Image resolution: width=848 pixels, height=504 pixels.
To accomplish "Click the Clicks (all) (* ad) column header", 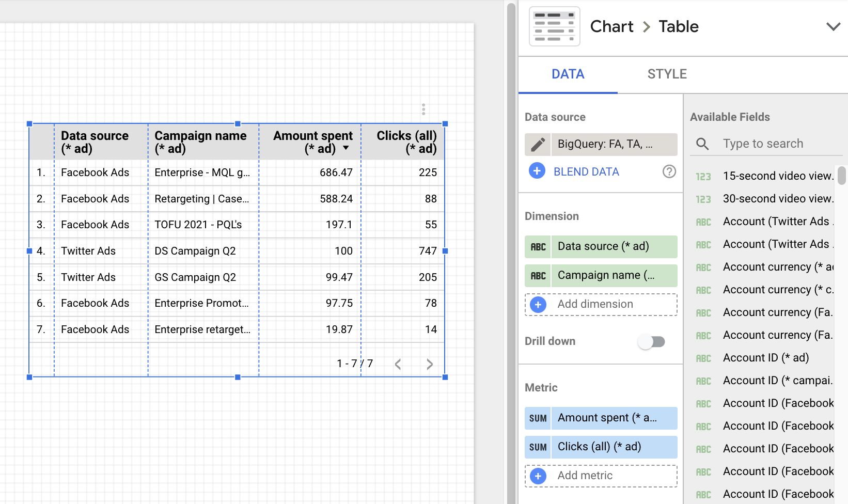I will tap(403, 142).
